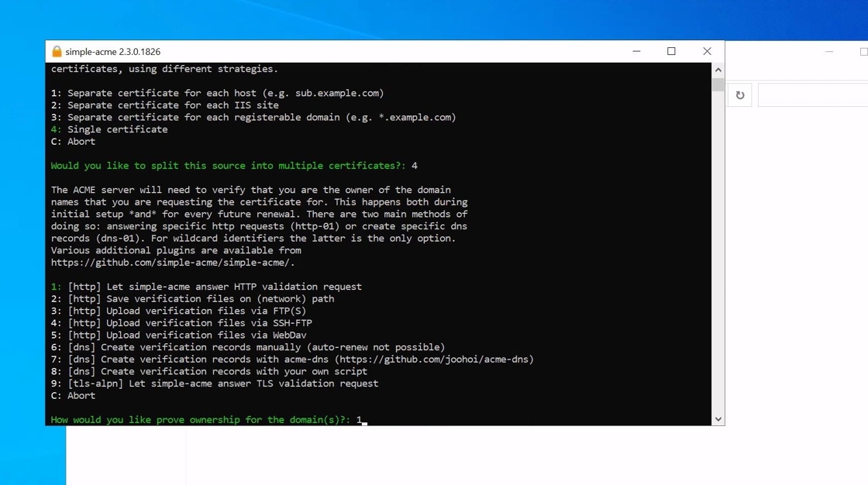Click 'Upload verification files via WebDav' line
Viewport: 868px width, 485px height.
click(x=178, y=335)
